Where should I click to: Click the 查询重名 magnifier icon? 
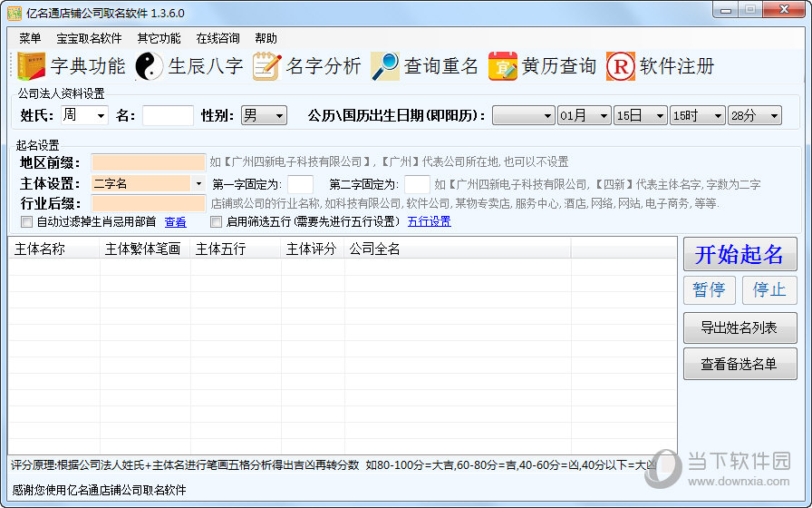pyautogui.click(x=385, y=66)
